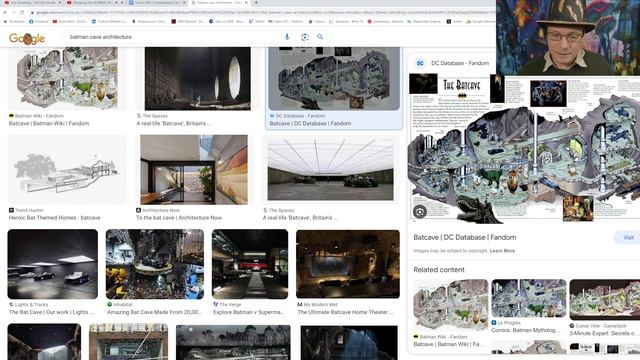This screenshot has width=640, height=360.
Task: Click 'The Ultimate Batcave Home Theater' caption
Action: pyautogui.click(x=345, y=312)
